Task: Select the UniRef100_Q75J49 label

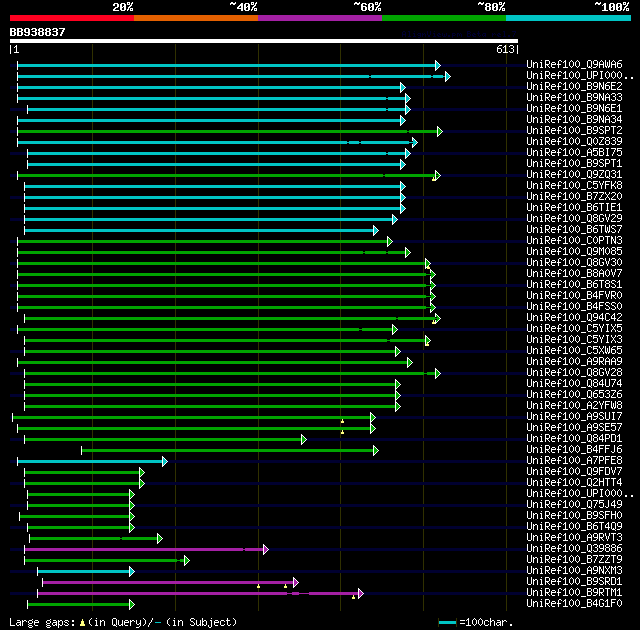Action: pyautogui.click(x=574, y=505)
